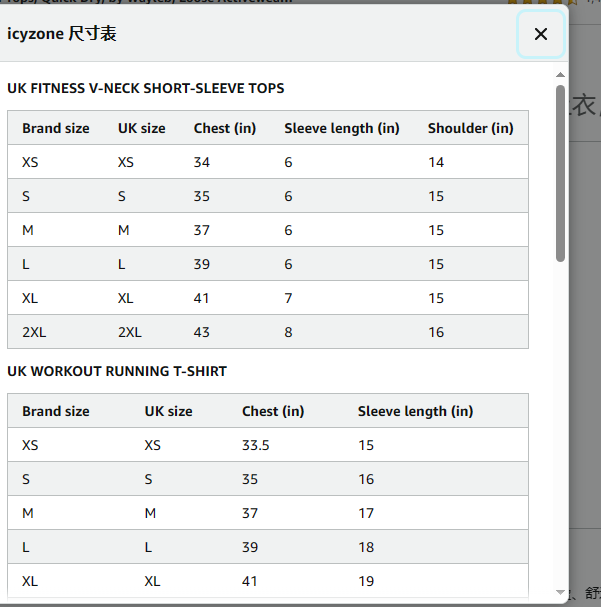Click 'UK size' header in running T-shirt table
The image size is (601, 607).
(168, 411)
